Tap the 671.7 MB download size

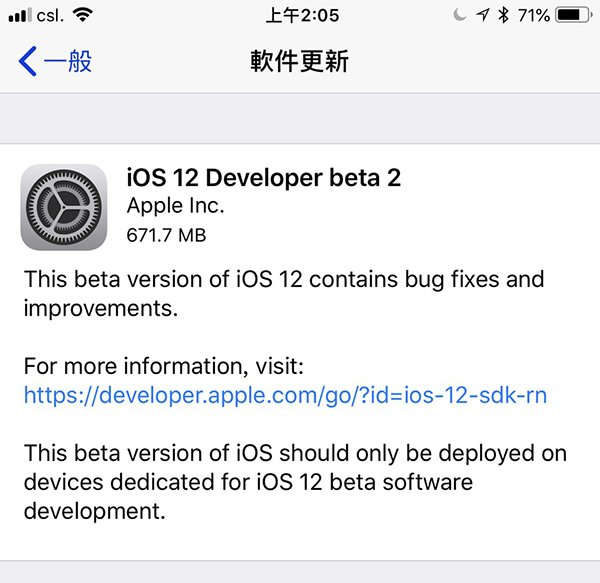[166, 237]
